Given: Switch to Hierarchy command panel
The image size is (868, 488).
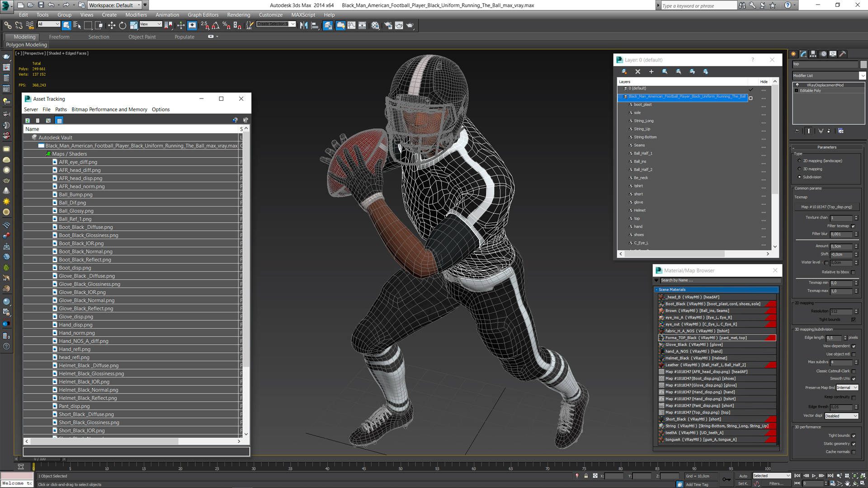Looking at the screenshot, I should click(813, 54).
